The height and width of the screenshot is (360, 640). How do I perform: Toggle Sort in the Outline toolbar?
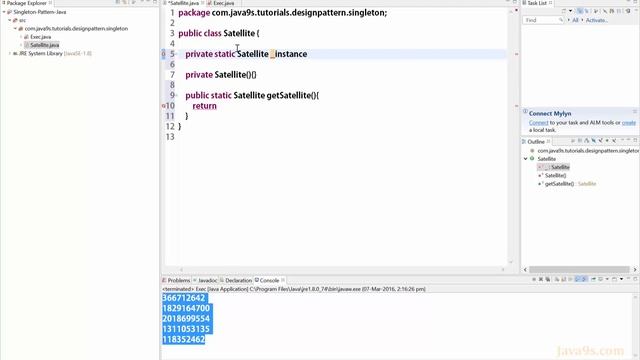coord(587,141)
